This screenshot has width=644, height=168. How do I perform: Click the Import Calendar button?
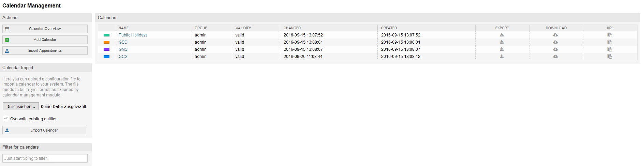click(45, 130)
